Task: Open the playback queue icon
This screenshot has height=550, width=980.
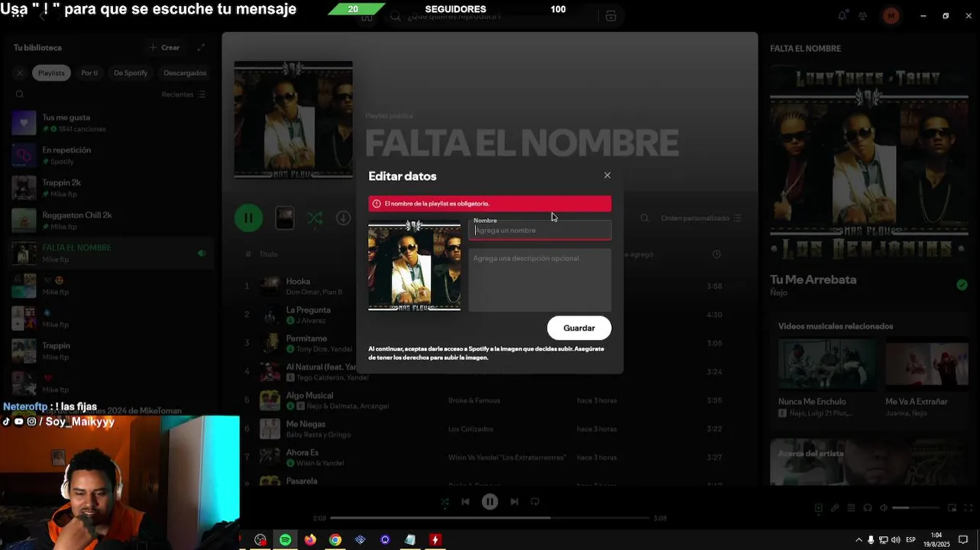Action: 851,508
